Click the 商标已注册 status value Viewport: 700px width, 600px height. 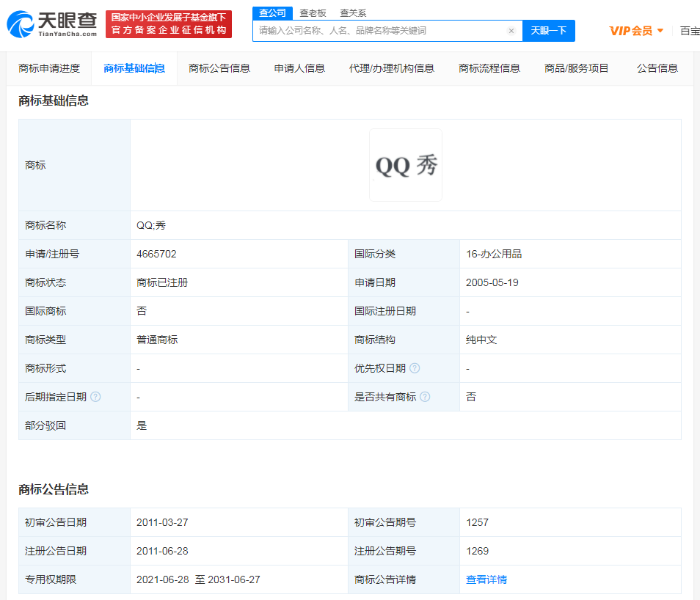(162, 282)
